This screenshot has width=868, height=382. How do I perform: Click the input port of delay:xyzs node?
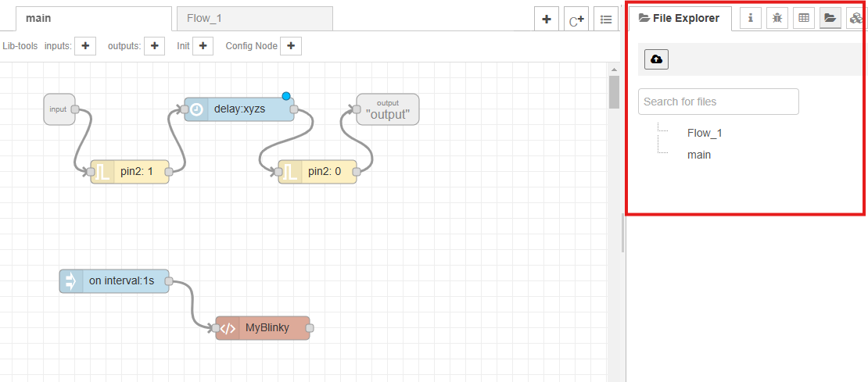click(x=185, y=109)
